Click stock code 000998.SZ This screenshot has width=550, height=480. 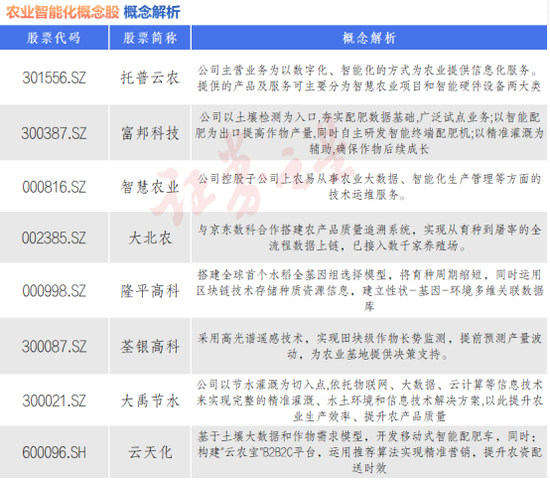(x=54, y=291)
